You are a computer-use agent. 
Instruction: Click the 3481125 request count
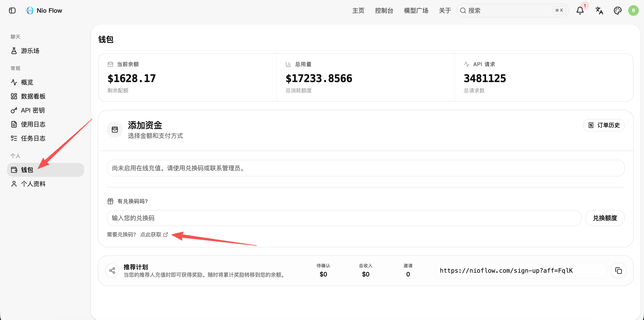(x=485, y=78)
